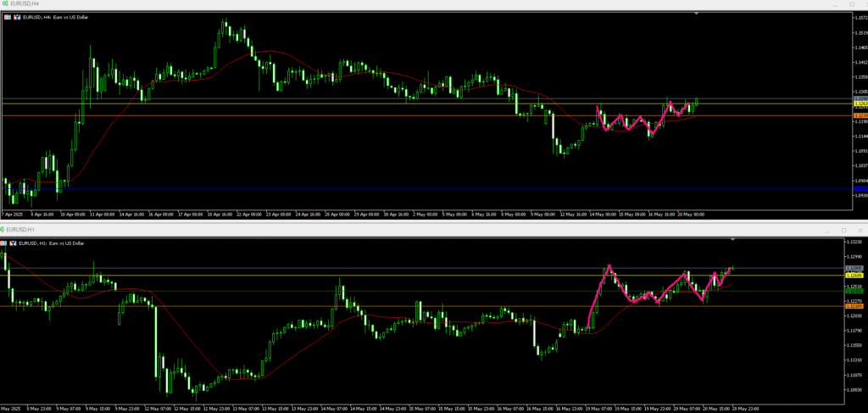
Task: Click the EURUSD,H4 window title bar icon
Action: tap(4, 4)
